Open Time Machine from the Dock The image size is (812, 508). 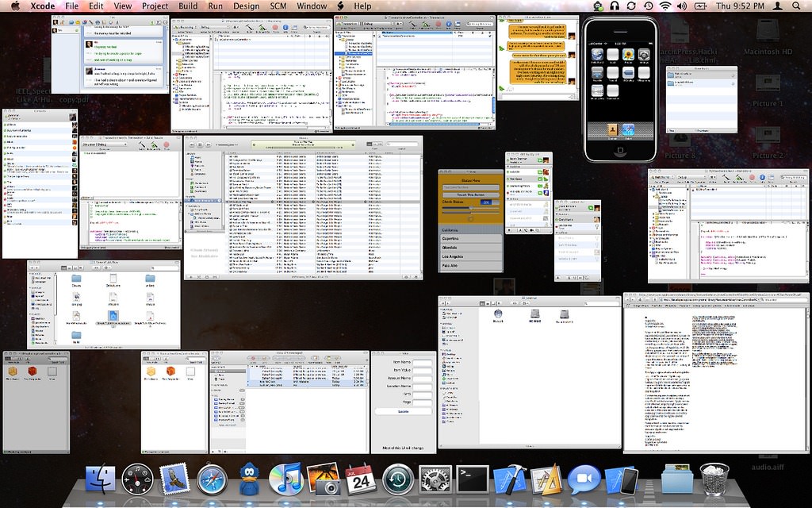pyautogui.click(x=396, y=479)
